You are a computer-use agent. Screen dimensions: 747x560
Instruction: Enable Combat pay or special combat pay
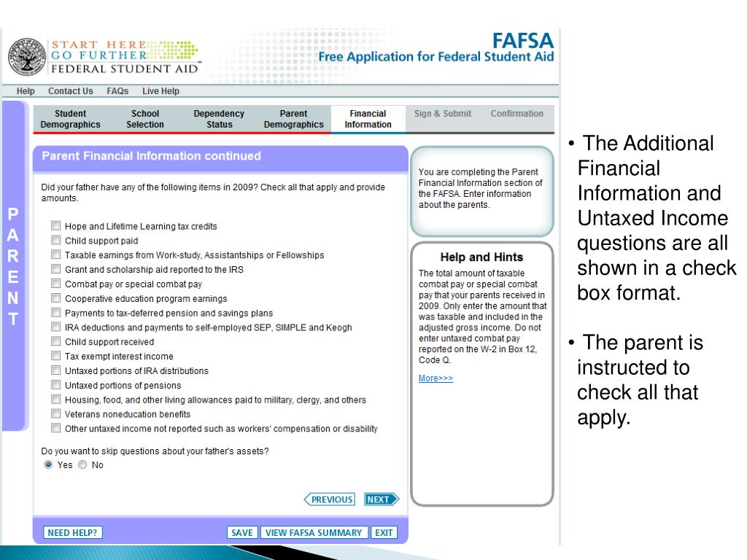55,284
